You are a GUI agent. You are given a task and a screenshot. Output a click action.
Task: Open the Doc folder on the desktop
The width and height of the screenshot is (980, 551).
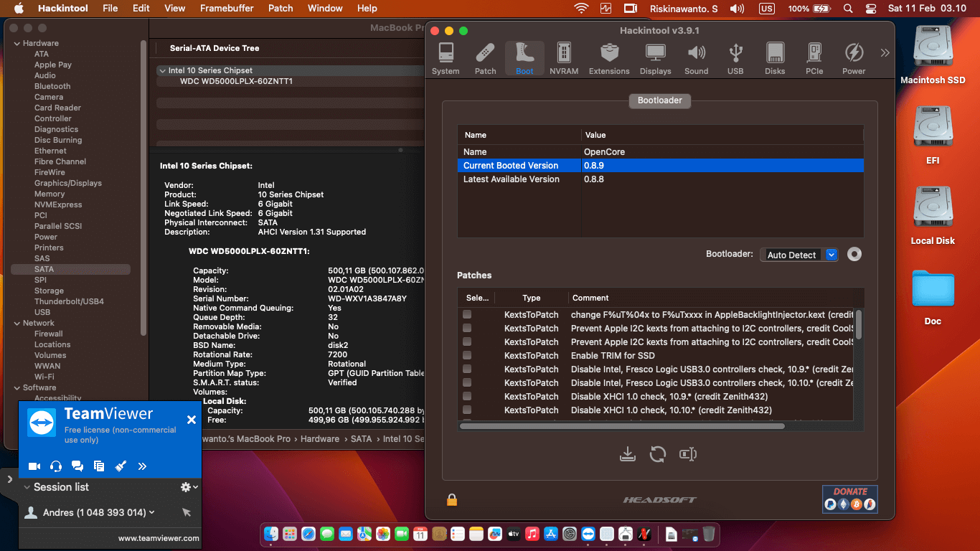click(933, 297)
